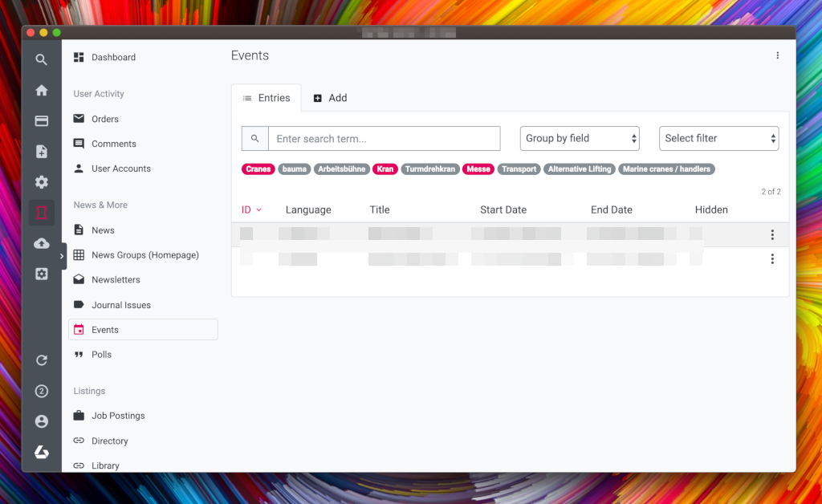Toggle the Transport tag filter

tap(519, 169)
